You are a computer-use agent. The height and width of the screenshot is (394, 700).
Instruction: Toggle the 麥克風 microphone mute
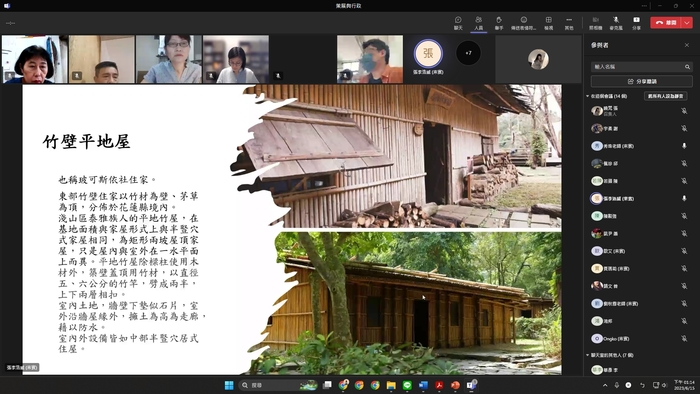point(616,23)
